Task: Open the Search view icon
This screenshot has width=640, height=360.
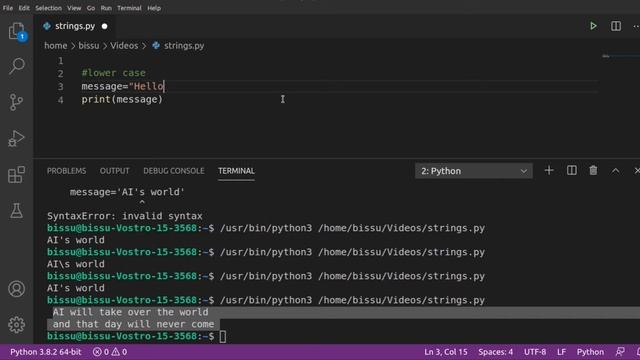Action: tap(16, 66)
